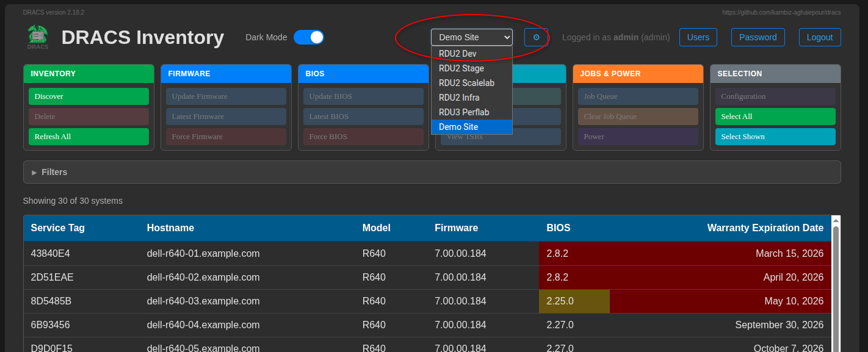This screenshot has height=352, width=868.
Task: Open the gear settings icon button
Action: click(536, 37)
